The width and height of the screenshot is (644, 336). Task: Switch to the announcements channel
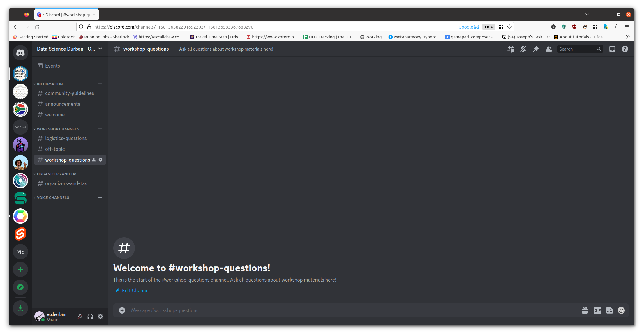(63, 104)
